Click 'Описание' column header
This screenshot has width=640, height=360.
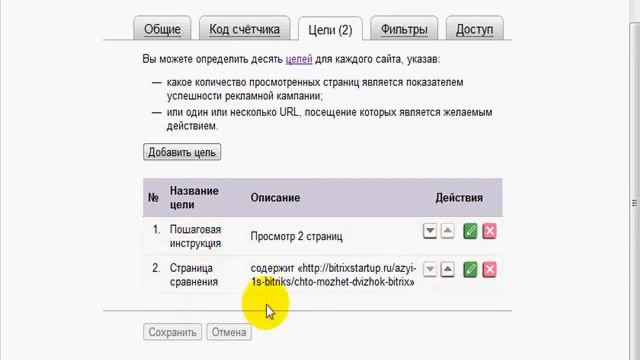tap(275, 198)
